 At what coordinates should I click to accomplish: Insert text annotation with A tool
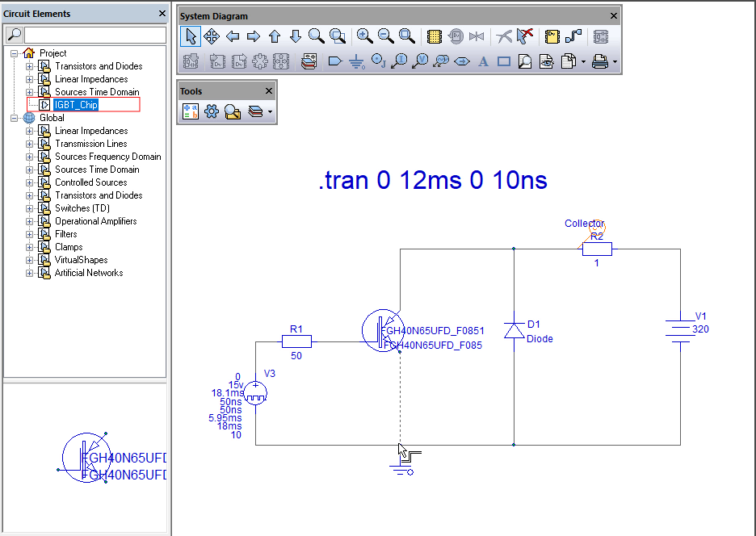(483, 61)
